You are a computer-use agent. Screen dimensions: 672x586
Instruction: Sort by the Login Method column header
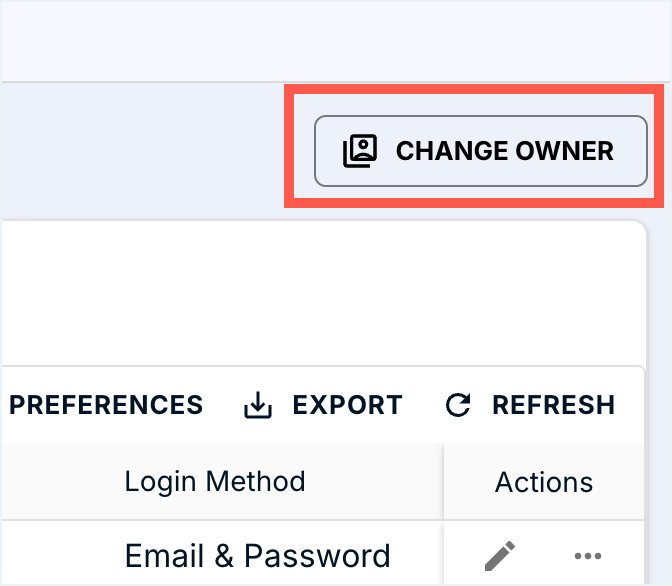[x=215, y=481]
